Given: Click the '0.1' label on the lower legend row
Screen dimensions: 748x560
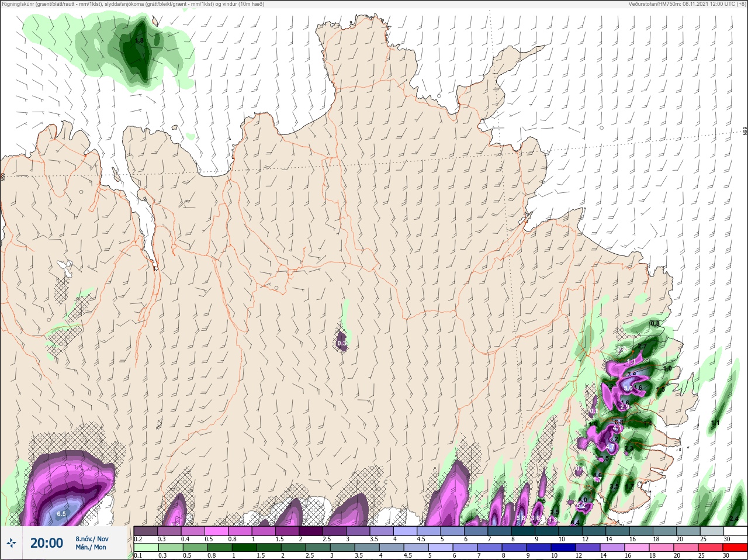Looking at the screenshot, I should [138, 556].
